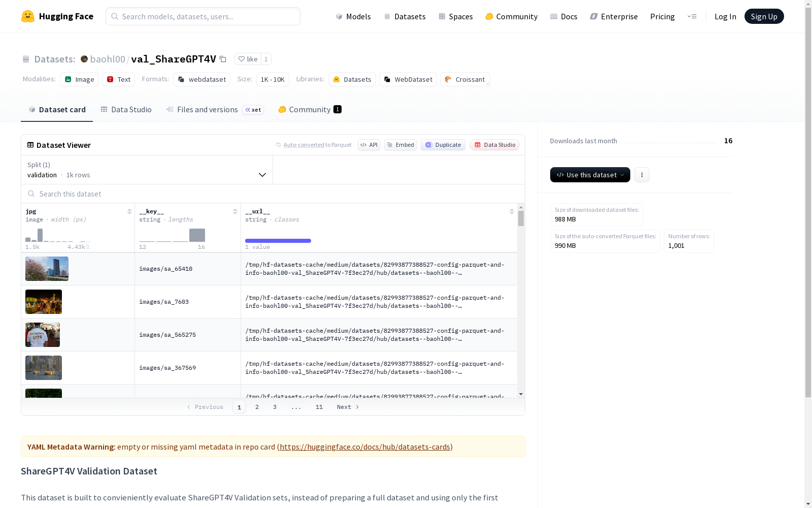
Task: Click the table's vertical scrollbar thumb
Action: pos(521,218)
